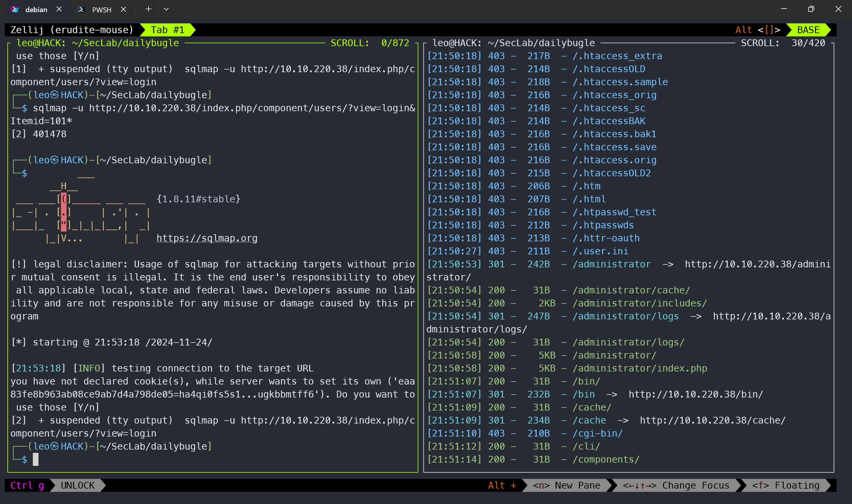The image size is (852, 504).
Task: Click the SCROLL: 30/420 indicator
Action: click(x=783, y=43)
